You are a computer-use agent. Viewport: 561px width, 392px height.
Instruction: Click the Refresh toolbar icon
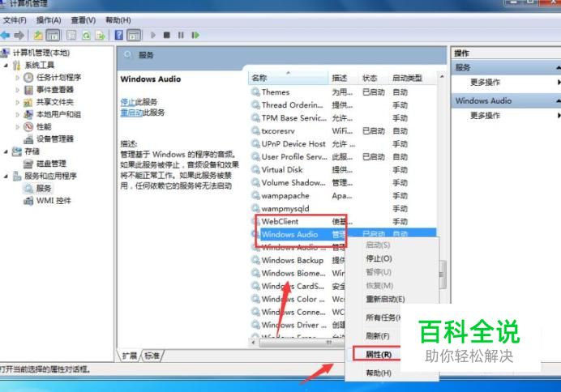point(86,35)
